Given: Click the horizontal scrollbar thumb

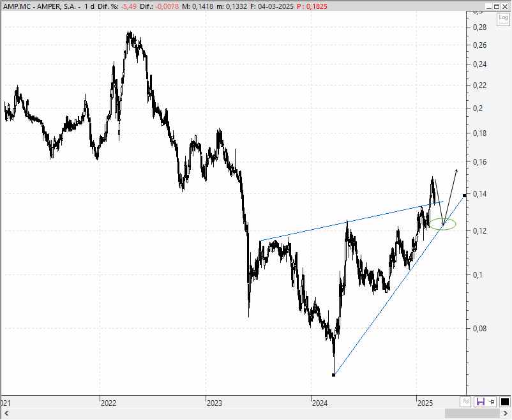Looking at the screenshot, I should tap(472, 414).
